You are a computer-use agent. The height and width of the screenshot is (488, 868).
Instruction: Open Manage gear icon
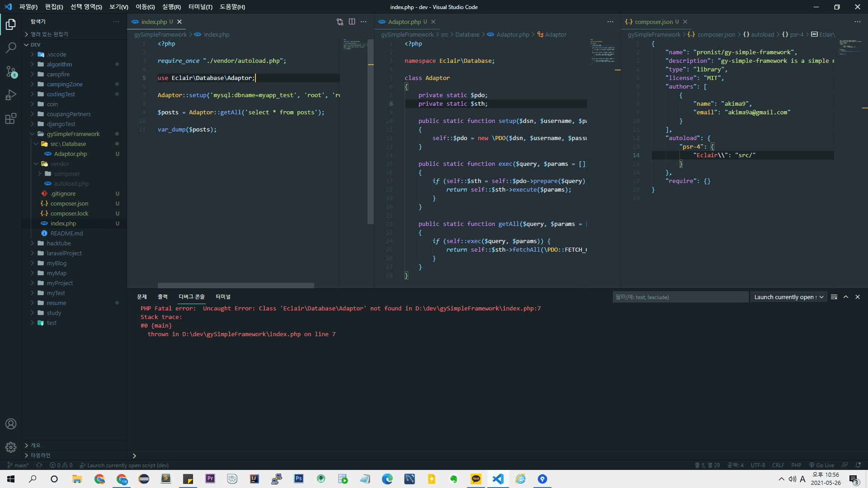[11, 447]
